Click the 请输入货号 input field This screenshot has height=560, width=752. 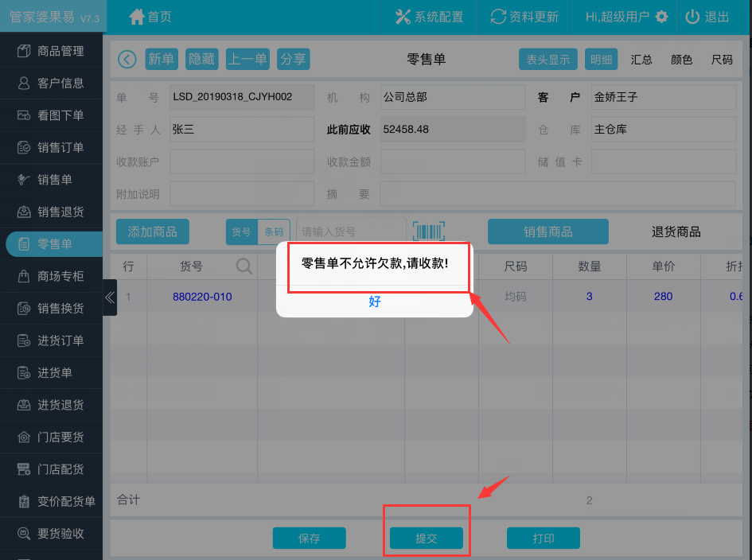[351, 231]
